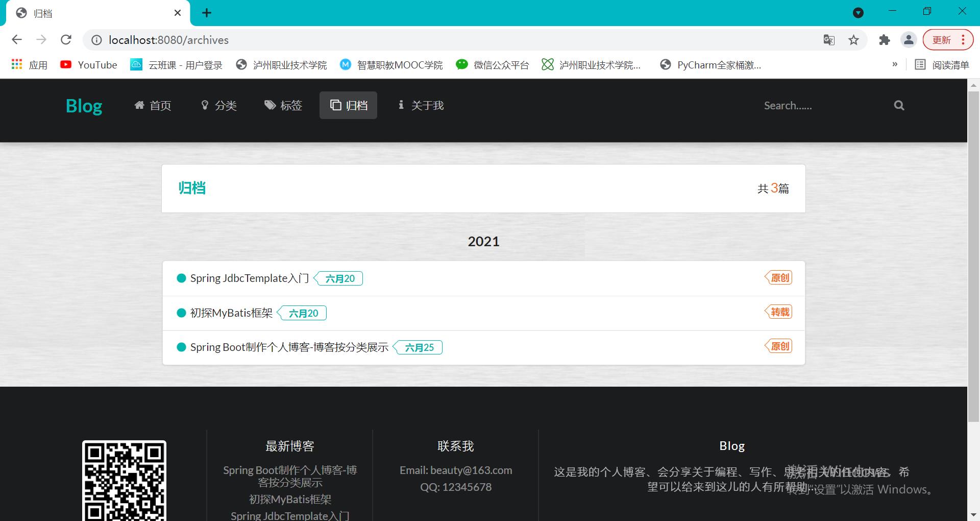Click the 共3篇 article count text
The height and width of the screenshot is (521, 980).
(x=773, y=188)
